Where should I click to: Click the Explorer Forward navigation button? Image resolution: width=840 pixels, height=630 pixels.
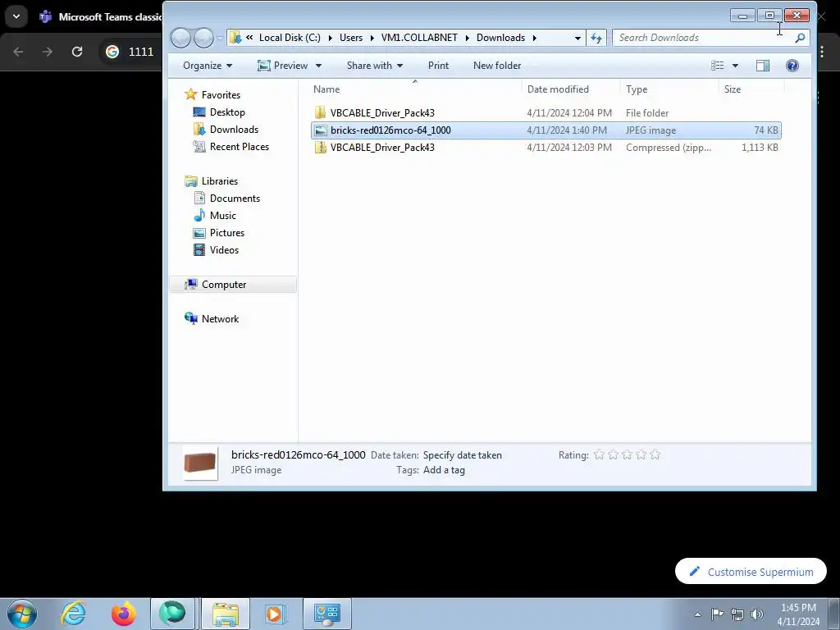point(203,38)
